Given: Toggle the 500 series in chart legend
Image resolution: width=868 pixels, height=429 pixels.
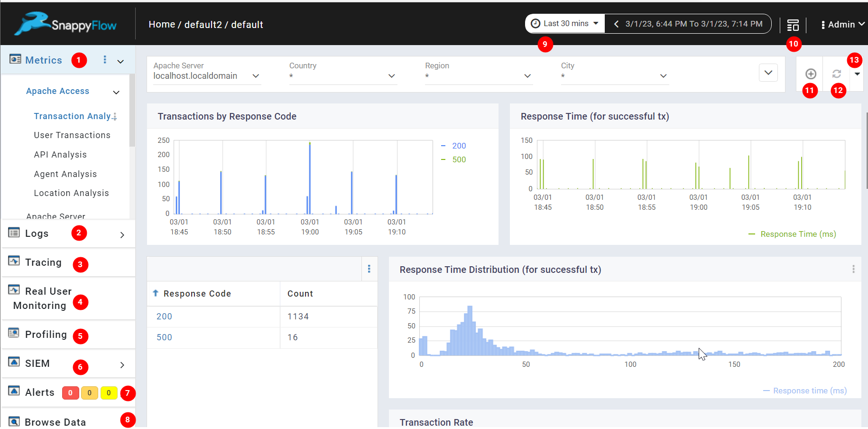Looking at the screenshot, I should pyautogui.click(x=458, y=159).
